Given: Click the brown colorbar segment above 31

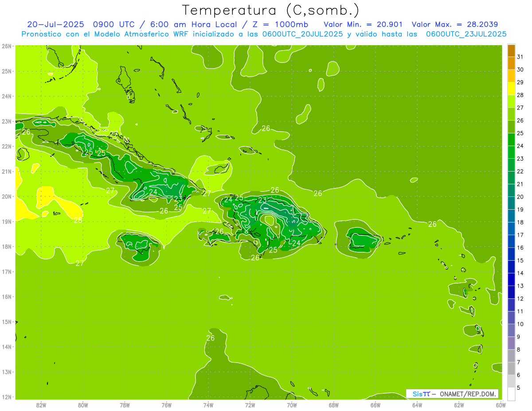Looking at the screenshot, I should point(511,51).
